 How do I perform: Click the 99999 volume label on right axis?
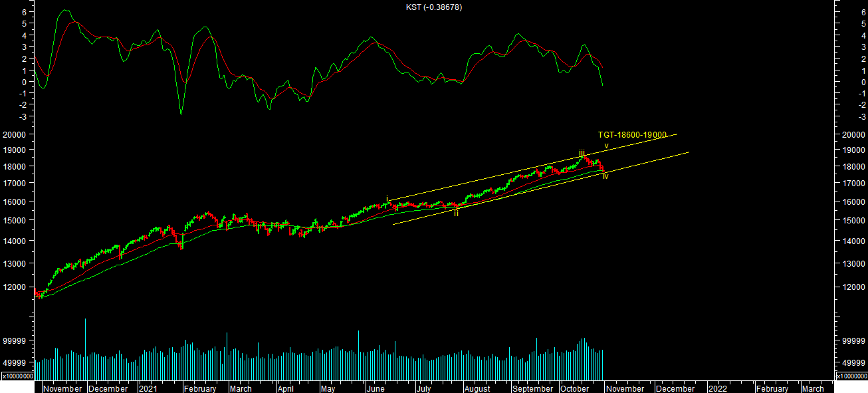[852, 340]
